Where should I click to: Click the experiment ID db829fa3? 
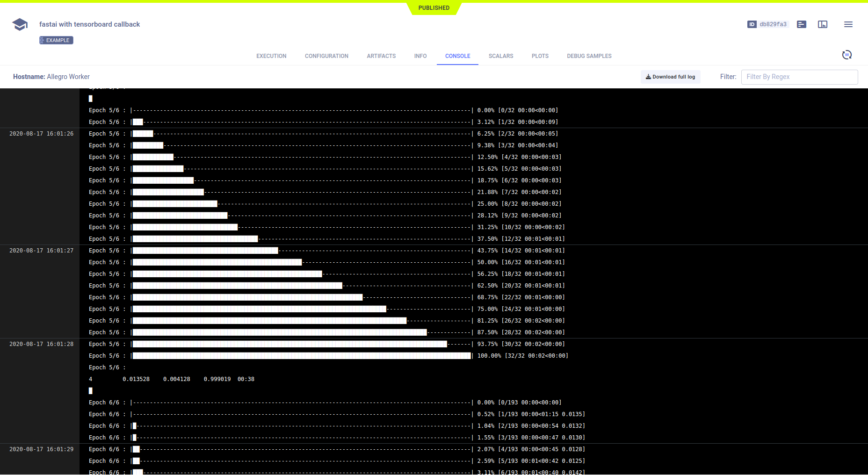[773, 24]
